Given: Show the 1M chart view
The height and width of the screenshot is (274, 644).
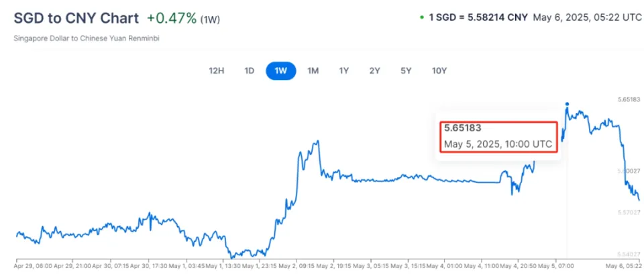Looking at the screenshot, I should pos(313,71).
